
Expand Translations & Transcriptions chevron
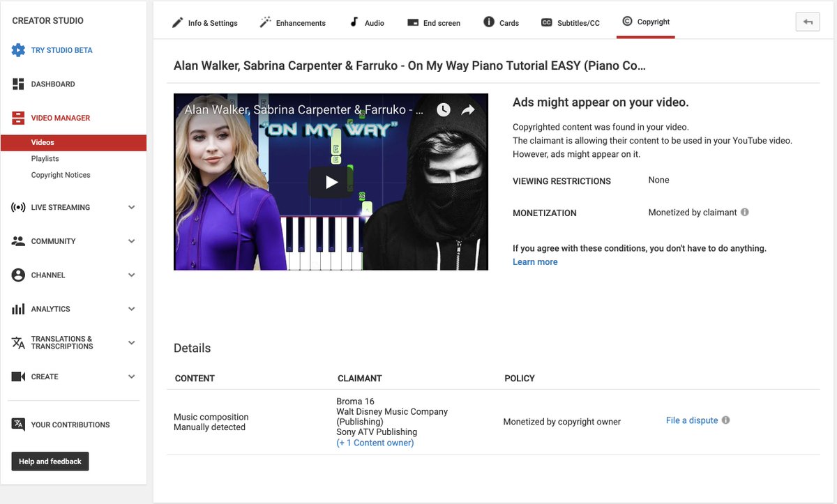tap(132, 342)
